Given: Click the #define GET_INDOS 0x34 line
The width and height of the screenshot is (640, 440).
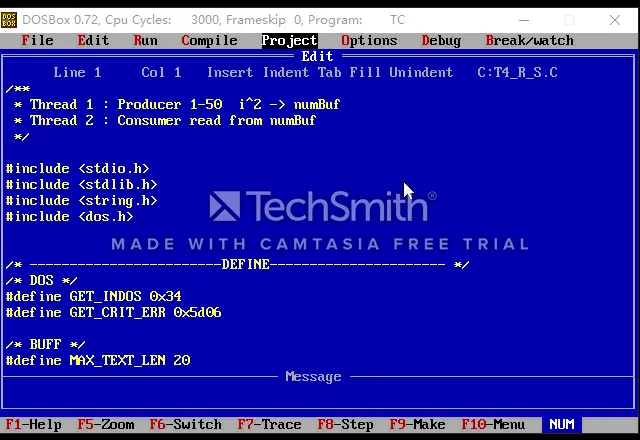Looking at the screenshot, I should [x=93, y=296].
